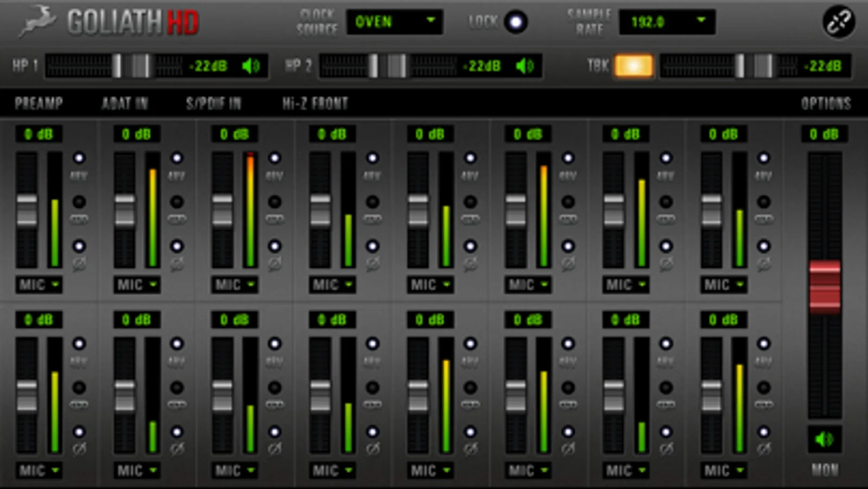Click phase invert symbol on fourth bottom-row channel
868x489 pixels.
tap(372, 449)
